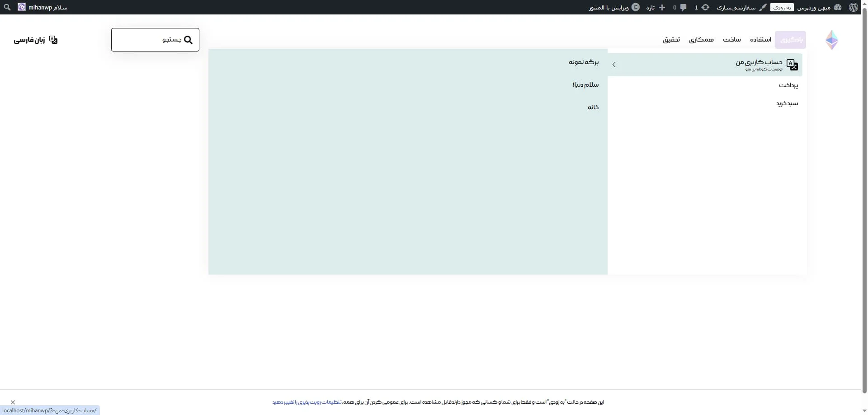Viewport: 868px width, 415px height.
Task: Click inside the جستجو search field
Action: tap(149, 40)
